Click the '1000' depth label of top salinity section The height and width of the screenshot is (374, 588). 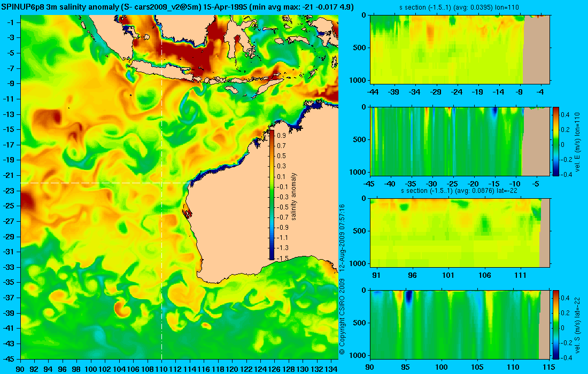pyautogui.click(x=358, y=80)
